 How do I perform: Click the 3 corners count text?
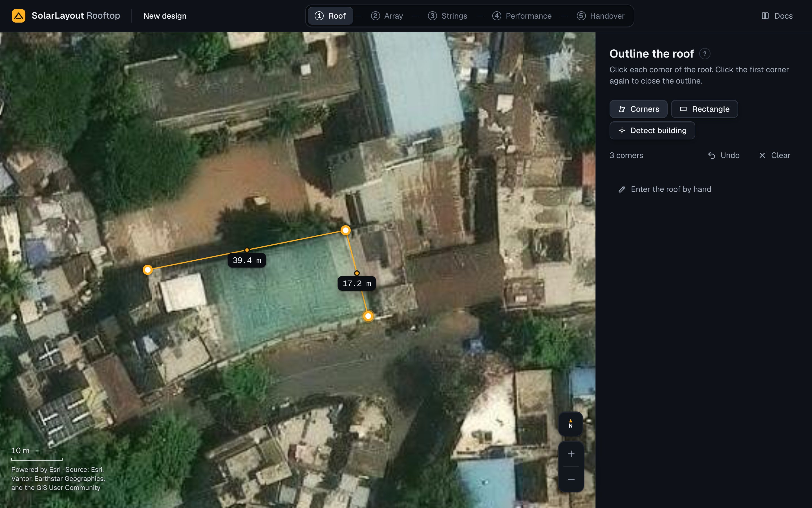point(626,155)
